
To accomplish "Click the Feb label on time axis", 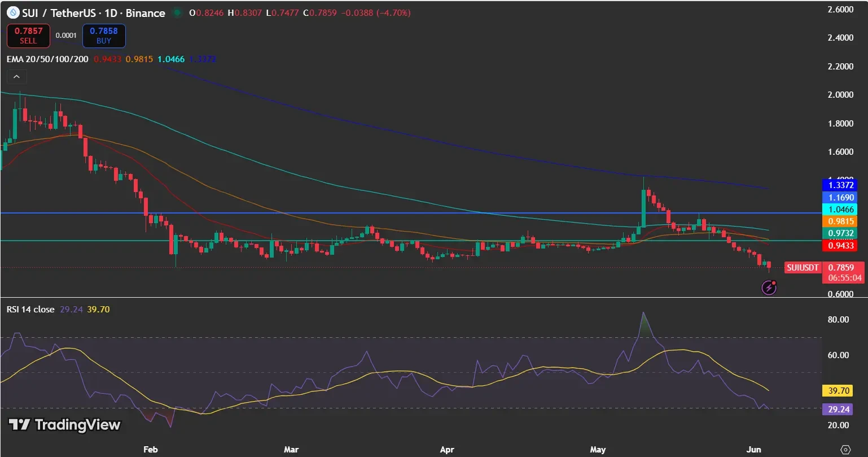I will tap(150, 450).
